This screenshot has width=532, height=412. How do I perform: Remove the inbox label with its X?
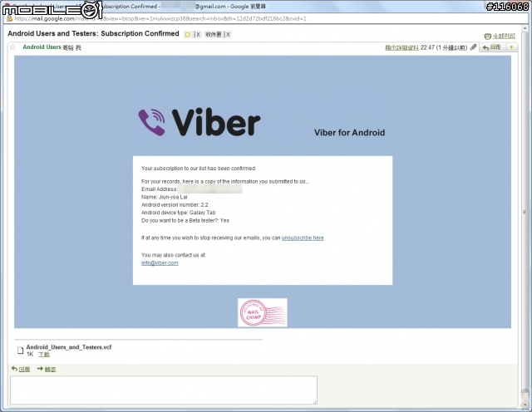tap(228, 34)
